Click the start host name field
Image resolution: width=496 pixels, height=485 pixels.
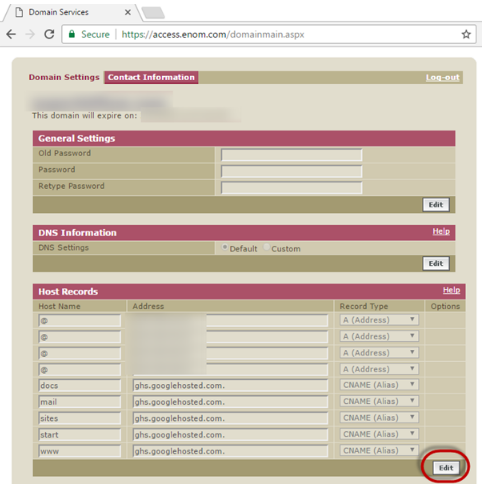click(x=79, y=435)
